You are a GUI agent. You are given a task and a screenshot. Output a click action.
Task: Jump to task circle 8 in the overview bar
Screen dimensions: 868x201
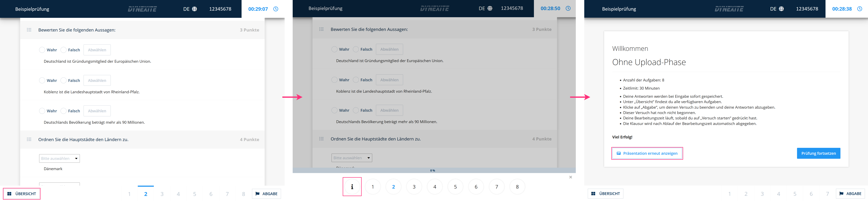(x=517, y=187)
